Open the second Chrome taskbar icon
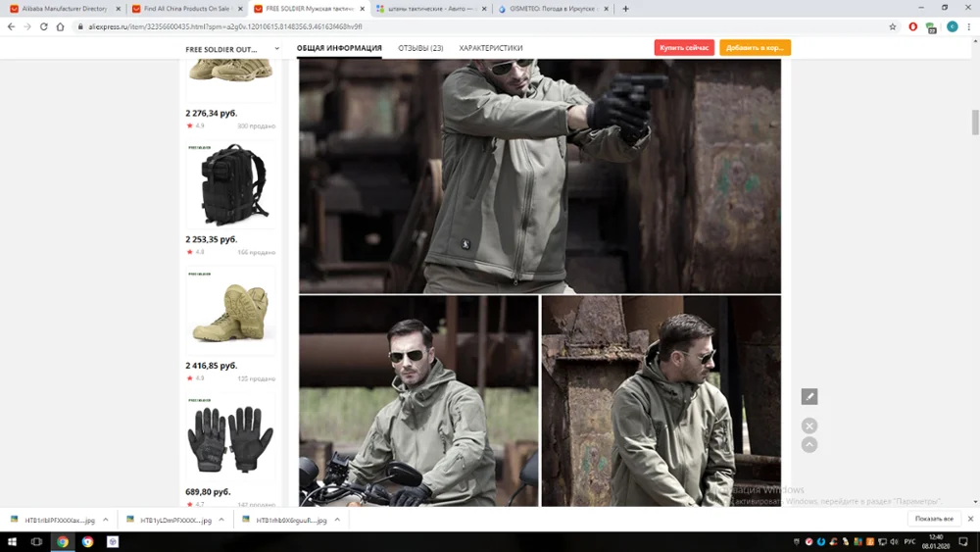The width and height of the screenshot is (980, 552). pos(87,542)
